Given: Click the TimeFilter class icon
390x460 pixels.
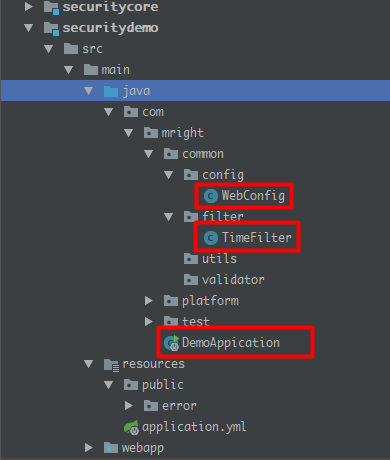Looking at the screenshot, I should [211, 238].
